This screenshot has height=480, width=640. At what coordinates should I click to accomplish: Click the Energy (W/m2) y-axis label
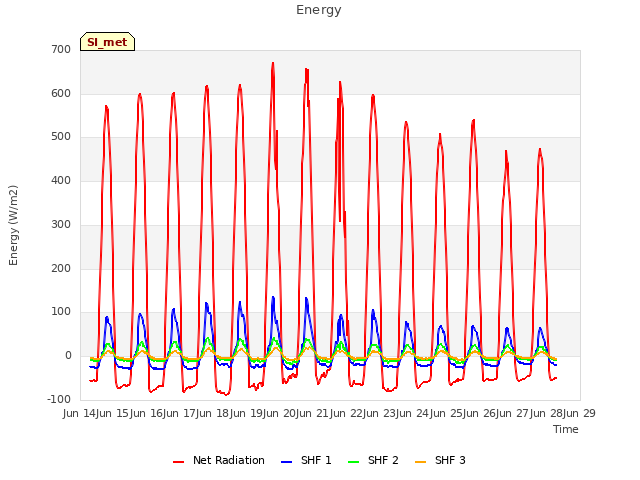tap(13, 225)
